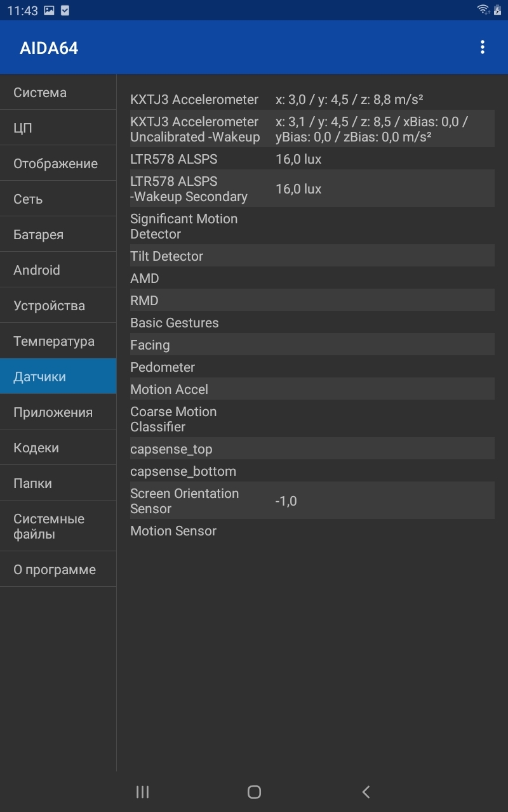Show the Батарея information page
508x812 pixels.
pyautogui.click(x=58, y=235)
